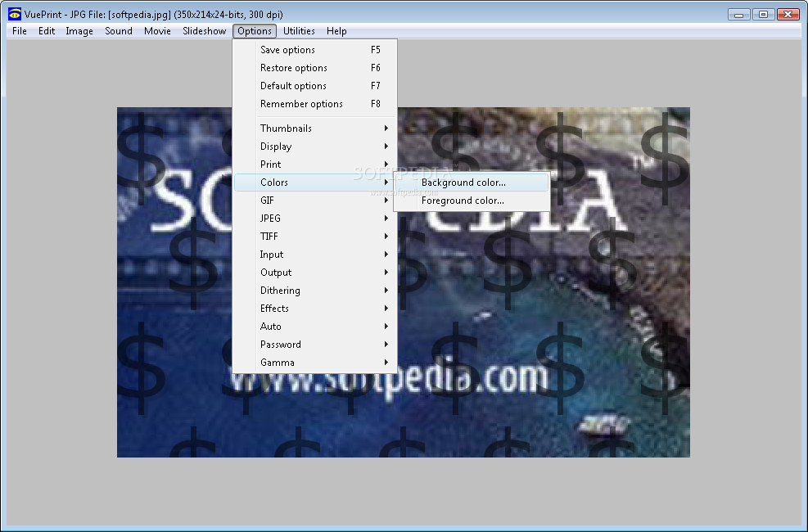Expand the GIF submenu
The height and width of the screenshot is (532, 808).
pyautogui.click(x=315, y=201)
